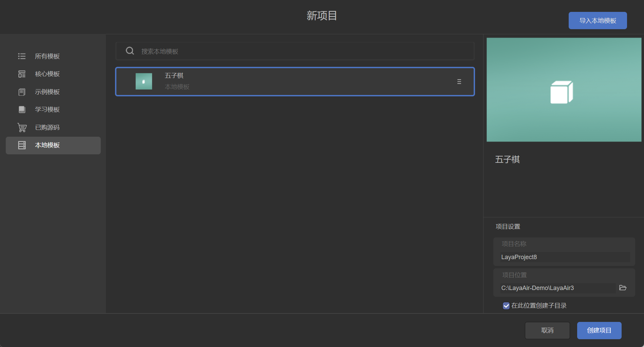
Task: Select the 所有模板 category
Action: [48, 56]
